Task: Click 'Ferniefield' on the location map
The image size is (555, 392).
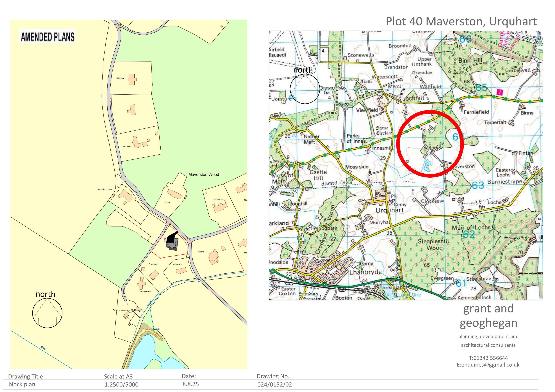Action: point(476,112)
